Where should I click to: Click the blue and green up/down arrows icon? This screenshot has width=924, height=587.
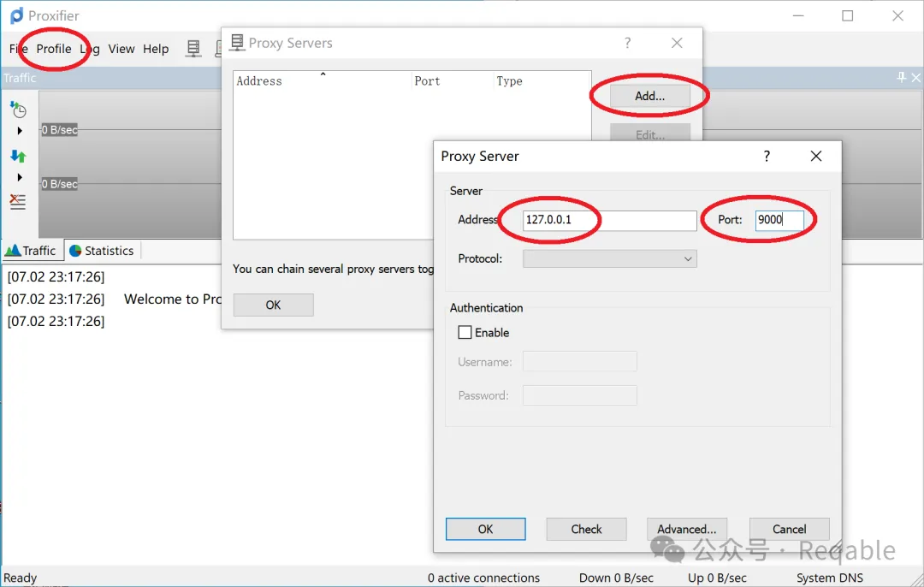[18, 156]
